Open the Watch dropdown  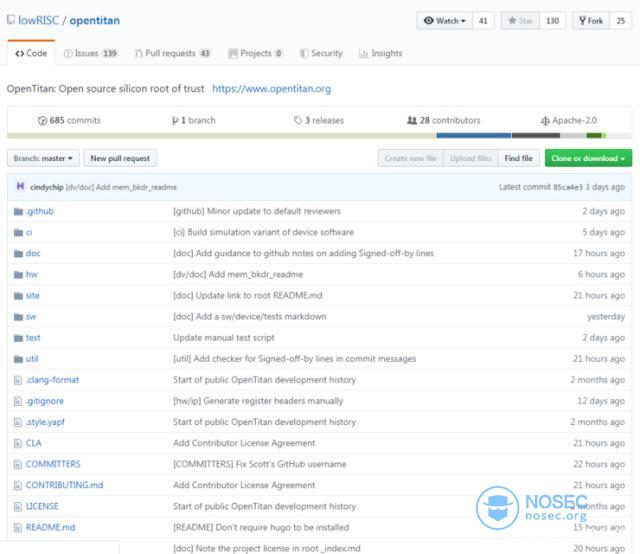[444, 21]
